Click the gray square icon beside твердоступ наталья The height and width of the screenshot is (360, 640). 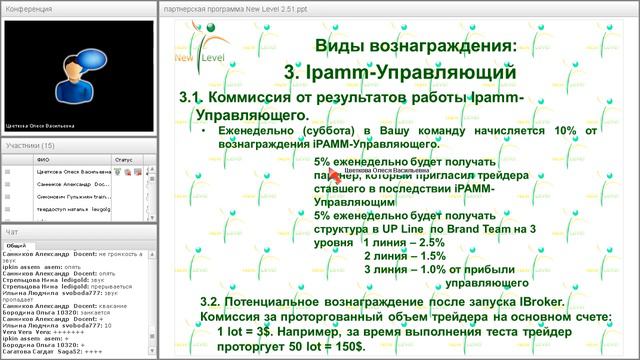click(7, 209)
